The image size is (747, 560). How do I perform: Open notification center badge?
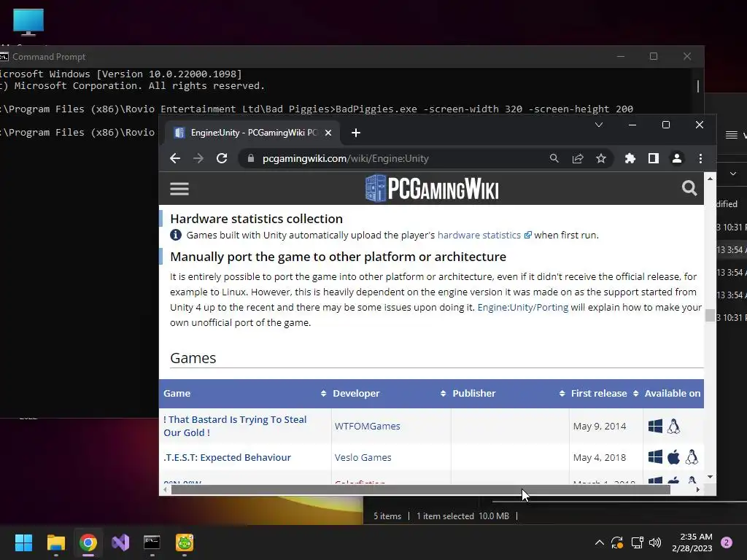(x=727, y=542)
